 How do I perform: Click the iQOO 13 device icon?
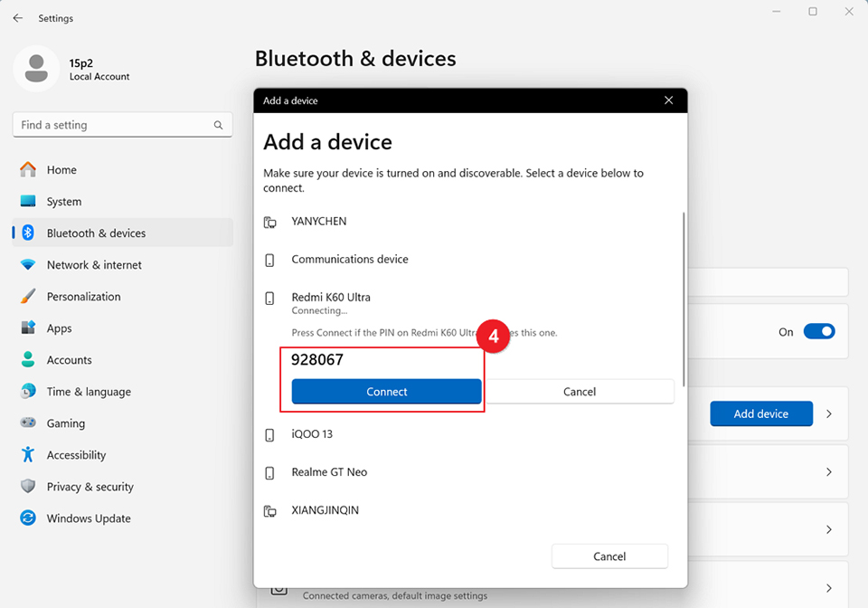269,435
